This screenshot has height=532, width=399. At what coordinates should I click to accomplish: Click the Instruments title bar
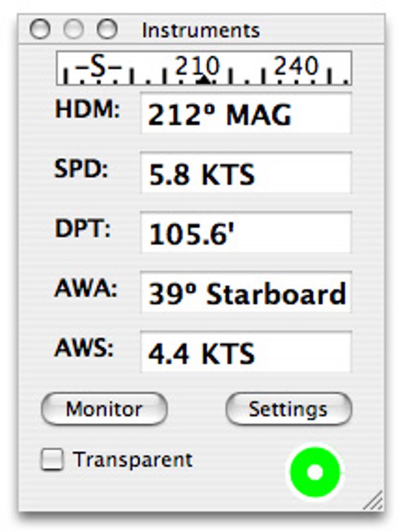pos(201,29)
